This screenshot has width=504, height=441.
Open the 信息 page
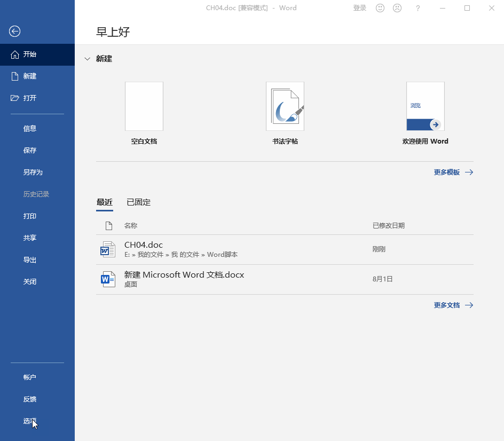37,129
